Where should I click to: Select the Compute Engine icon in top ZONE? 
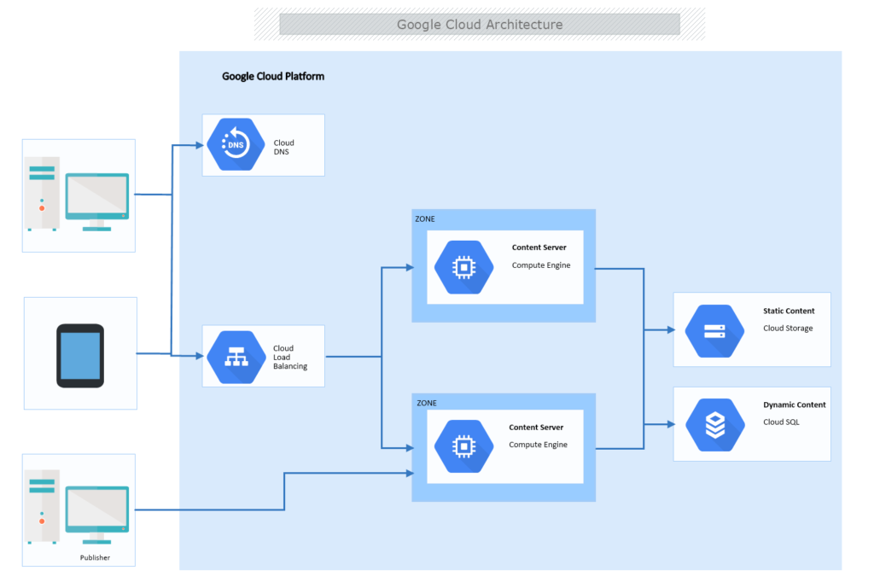tap(463, 266)
